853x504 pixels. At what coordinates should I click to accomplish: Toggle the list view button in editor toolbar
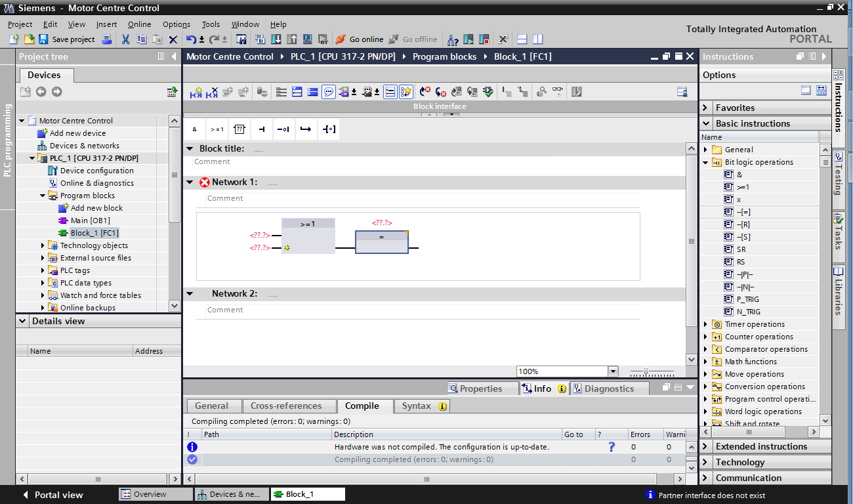coord(390,92)
